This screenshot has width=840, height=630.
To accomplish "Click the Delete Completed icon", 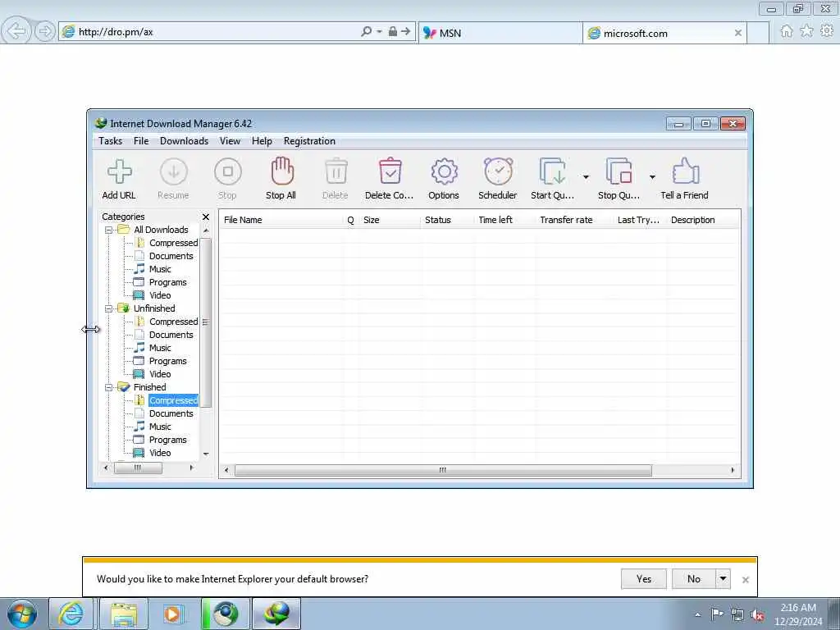I will (390, 171).
